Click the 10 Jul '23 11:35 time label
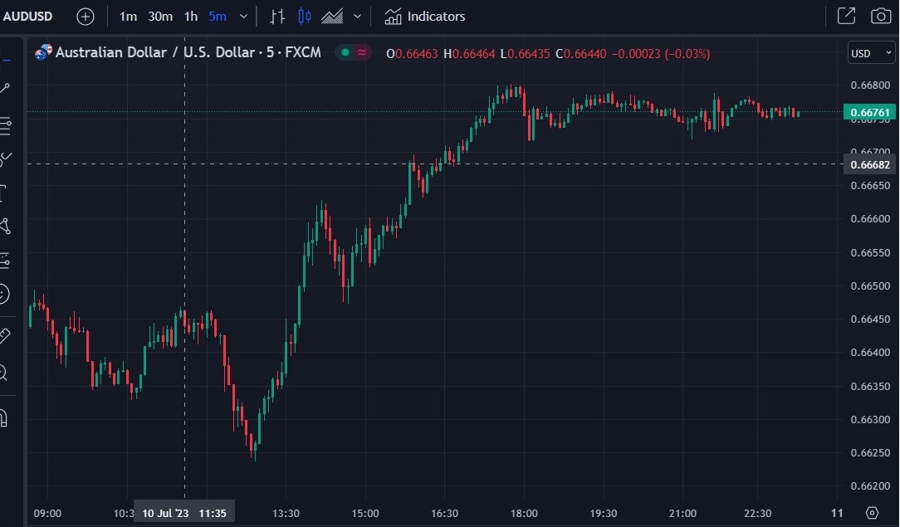The height and width of the screenshot is (527, 900). pos(184,513)
